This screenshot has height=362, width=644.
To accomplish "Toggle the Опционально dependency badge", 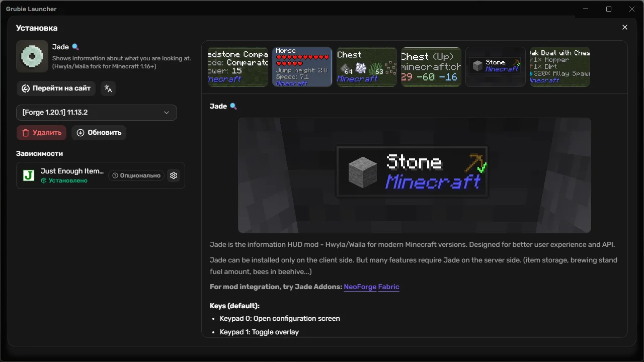I will (x=136, y=175).
